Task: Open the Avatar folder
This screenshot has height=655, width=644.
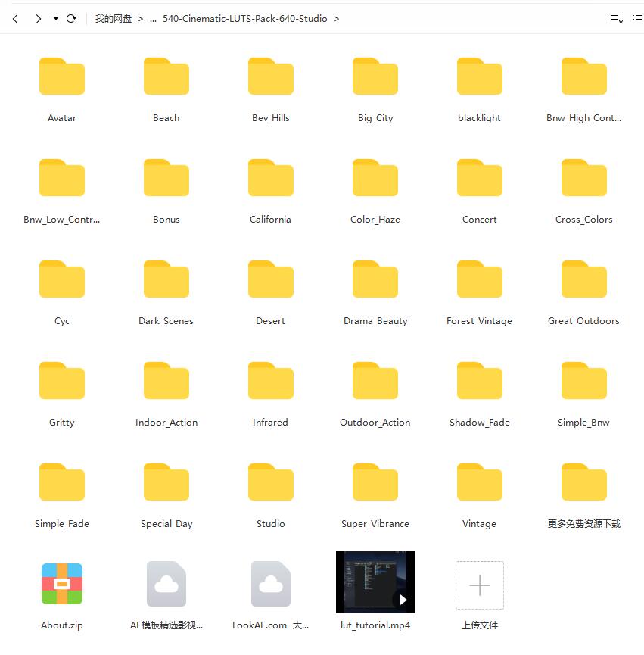Action: [x=62, y=76]
